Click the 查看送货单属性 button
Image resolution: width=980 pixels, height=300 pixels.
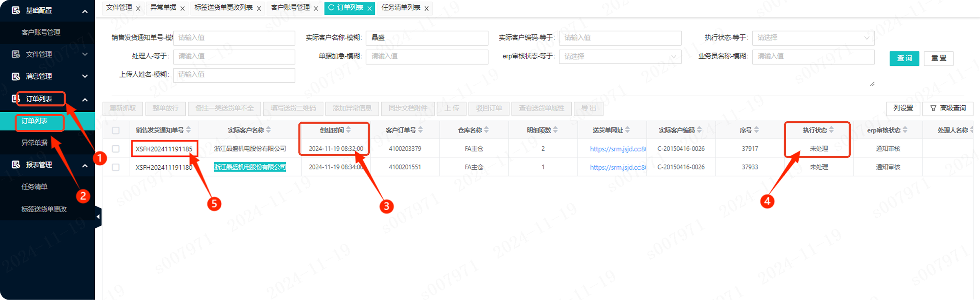541,108
